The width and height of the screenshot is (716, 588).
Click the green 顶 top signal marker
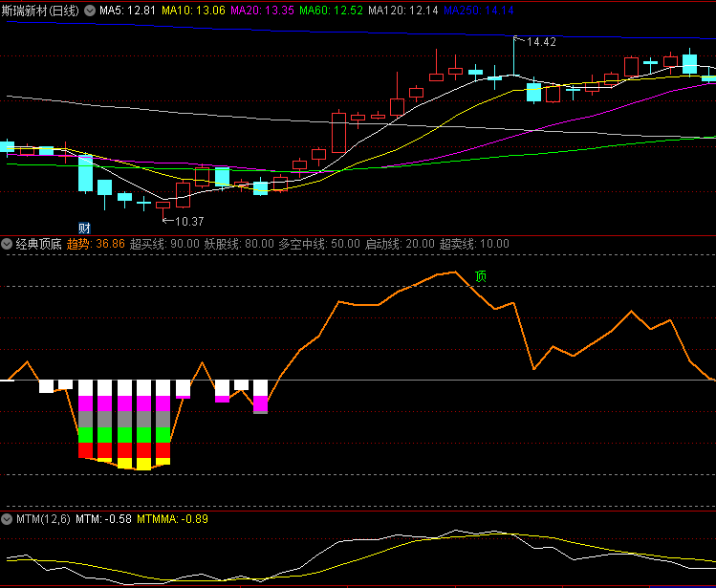coord(481,276)
